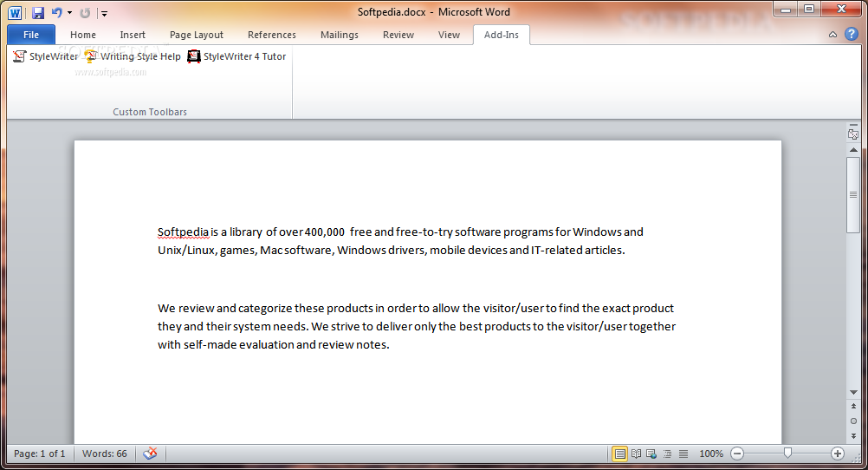Screen dimensions: 868x470
Task: Click the Word application icon in title bar
Action: tap(15, 13)
